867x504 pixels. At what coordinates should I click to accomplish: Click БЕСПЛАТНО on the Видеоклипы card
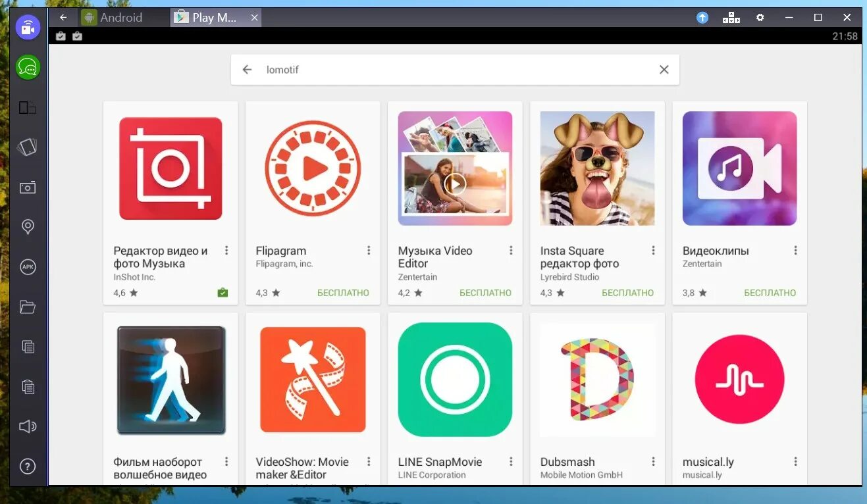click(770, 293)
